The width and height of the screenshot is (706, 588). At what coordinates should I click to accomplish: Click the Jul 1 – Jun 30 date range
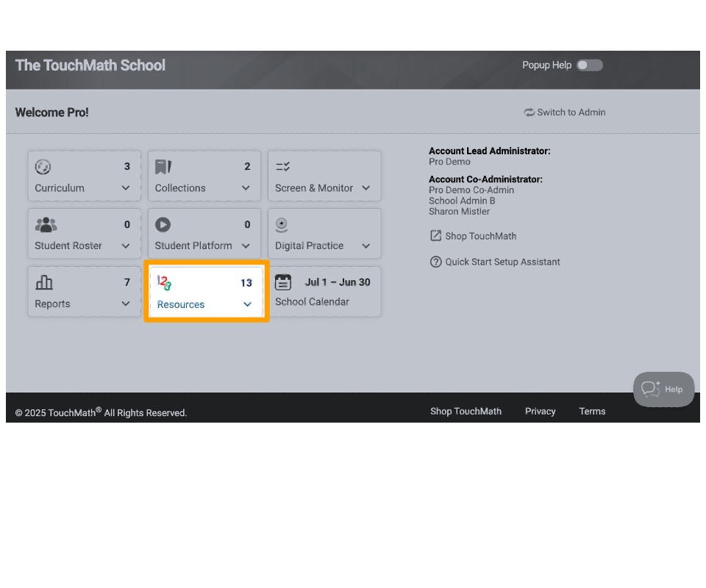(338, 282)
